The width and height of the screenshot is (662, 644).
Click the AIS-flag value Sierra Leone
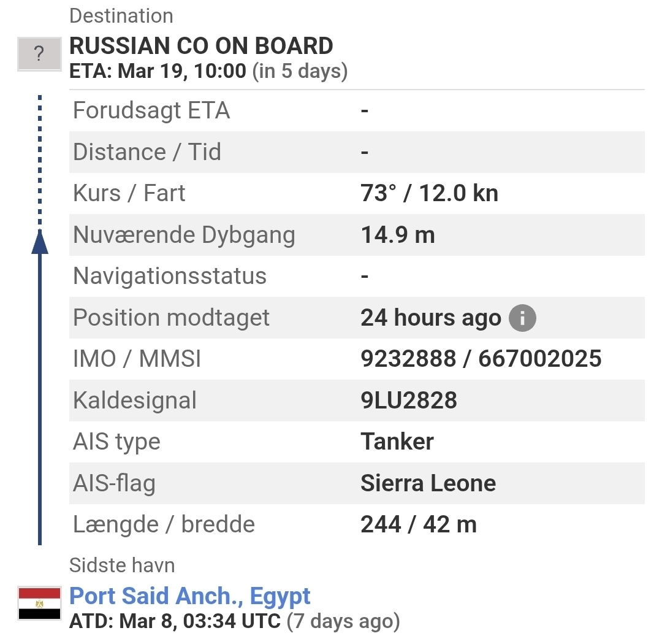428,483
